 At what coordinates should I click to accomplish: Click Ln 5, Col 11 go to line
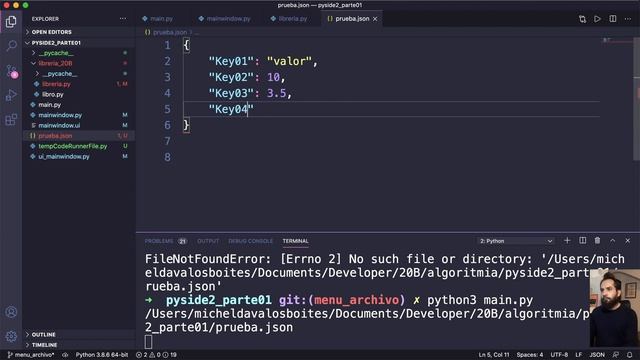[494, 355]
